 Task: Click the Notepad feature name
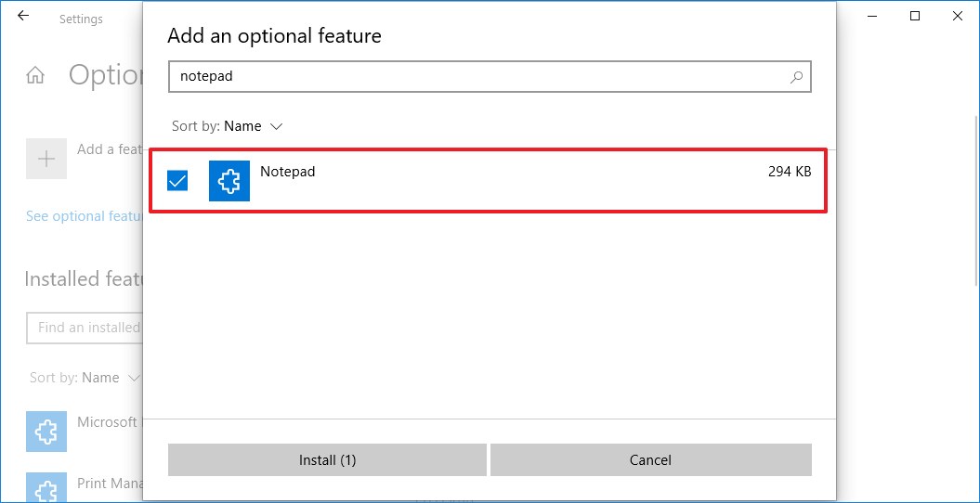pos(288,172)
